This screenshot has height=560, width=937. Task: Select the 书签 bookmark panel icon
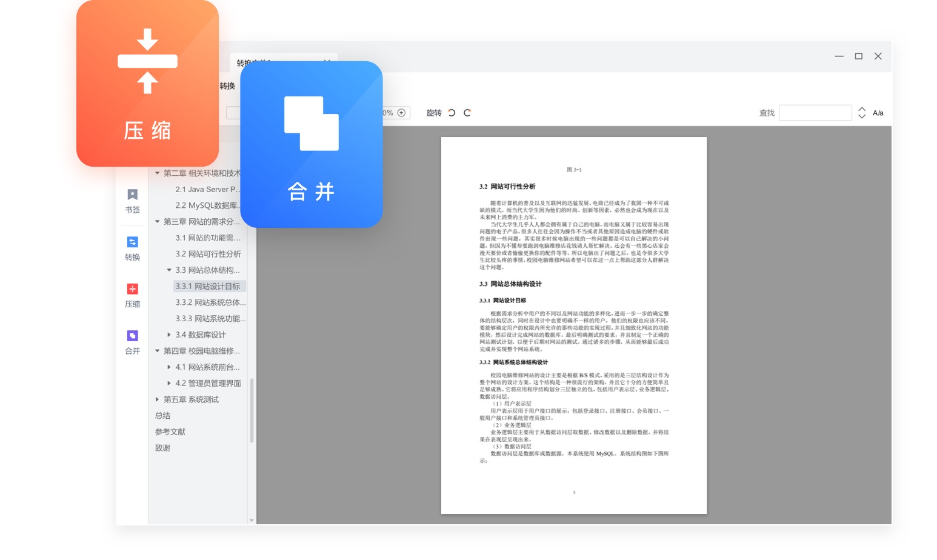(x=132, y=201)
